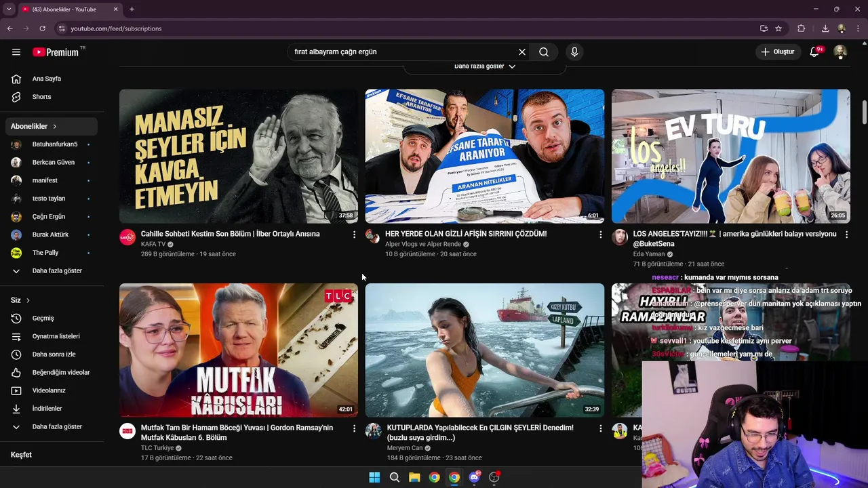Open the YouTube hamburger guide menu
Image resolution: width=868 pixels, height=488 pixels.
pyautogui.click(x=16, y=52)
